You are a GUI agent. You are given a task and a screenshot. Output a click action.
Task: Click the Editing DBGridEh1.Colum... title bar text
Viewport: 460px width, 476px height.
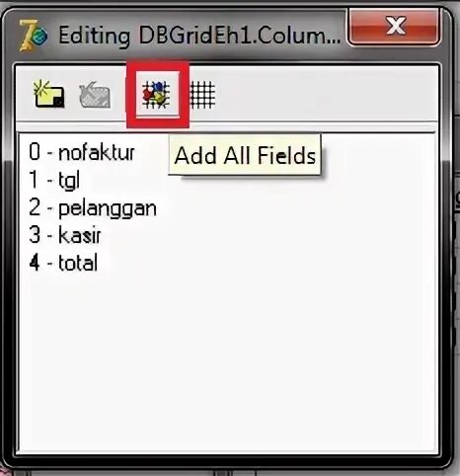click(x=199, y=36)
